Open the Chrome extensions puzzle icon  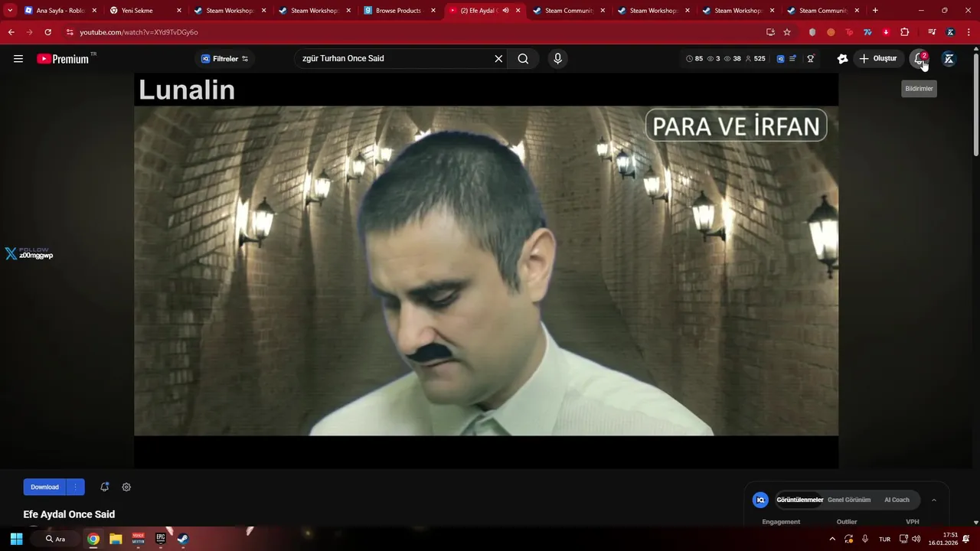pyautogui.click(x=905, y=32)
